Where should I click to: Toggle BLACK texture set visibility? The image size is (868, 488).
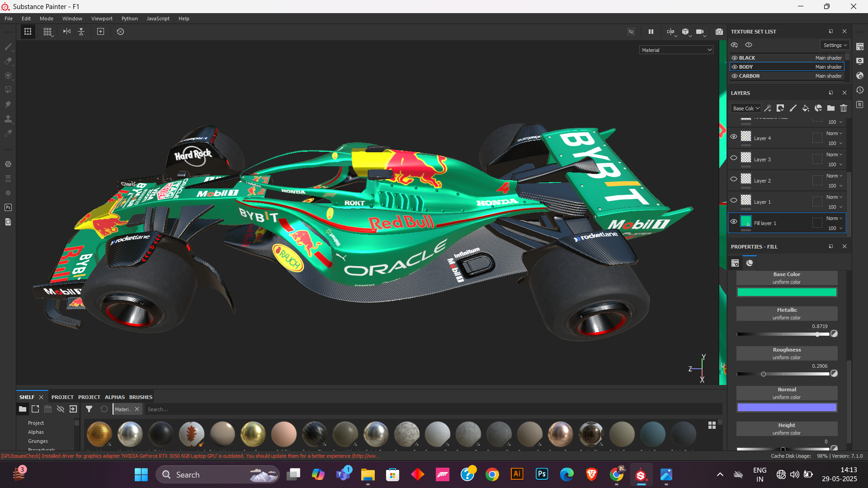click(735, 58)
